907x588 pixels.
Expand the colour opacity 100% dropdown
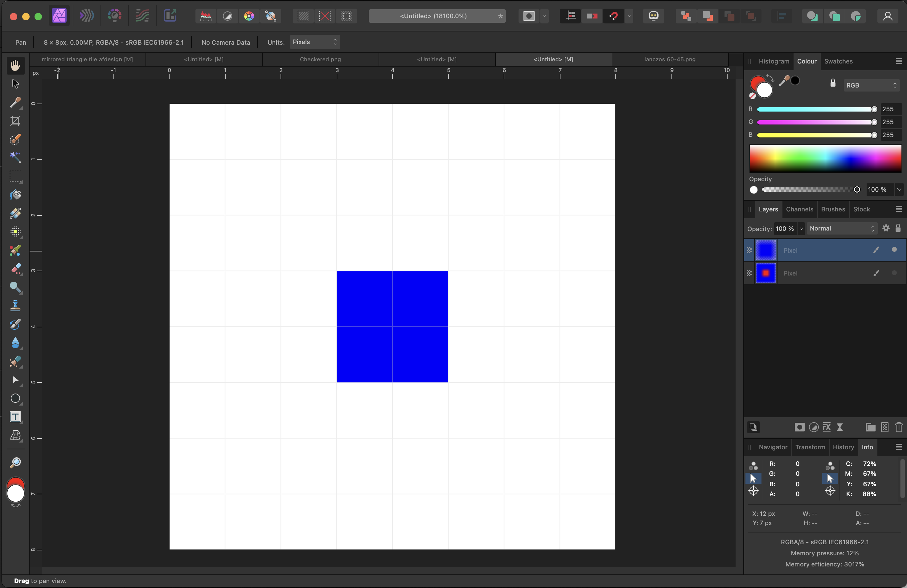(899, 190)
